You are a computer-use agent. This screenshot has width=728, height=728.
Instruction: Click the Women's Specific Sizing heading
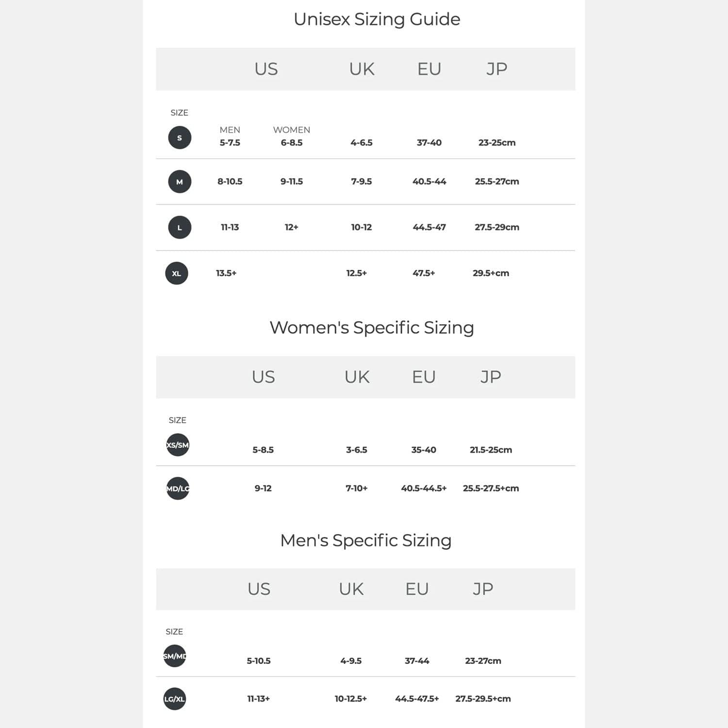tap(372, 328)
